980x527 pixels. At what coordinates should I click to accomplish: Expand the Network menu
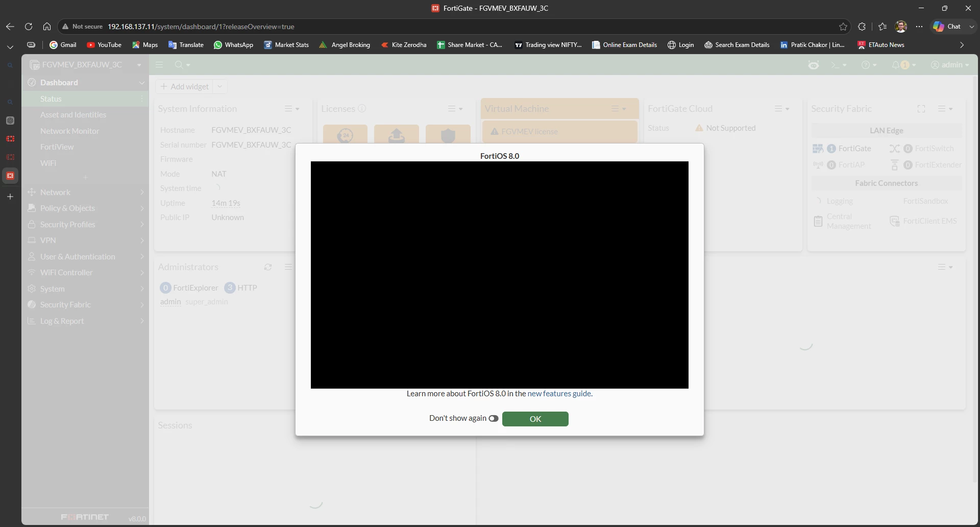[x=85, y=193]
